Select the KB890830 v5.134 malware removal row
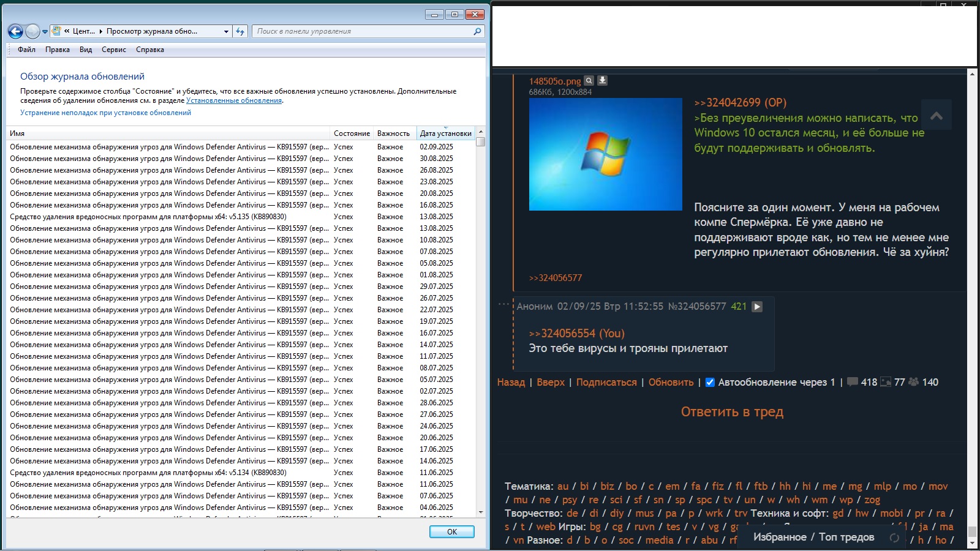 point(241,473)
